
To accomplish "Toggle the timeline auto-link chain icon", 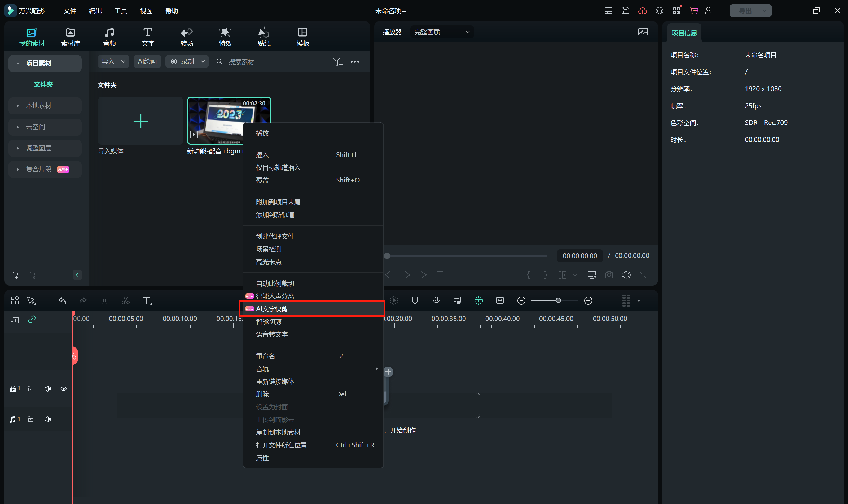I will (32, 319).
